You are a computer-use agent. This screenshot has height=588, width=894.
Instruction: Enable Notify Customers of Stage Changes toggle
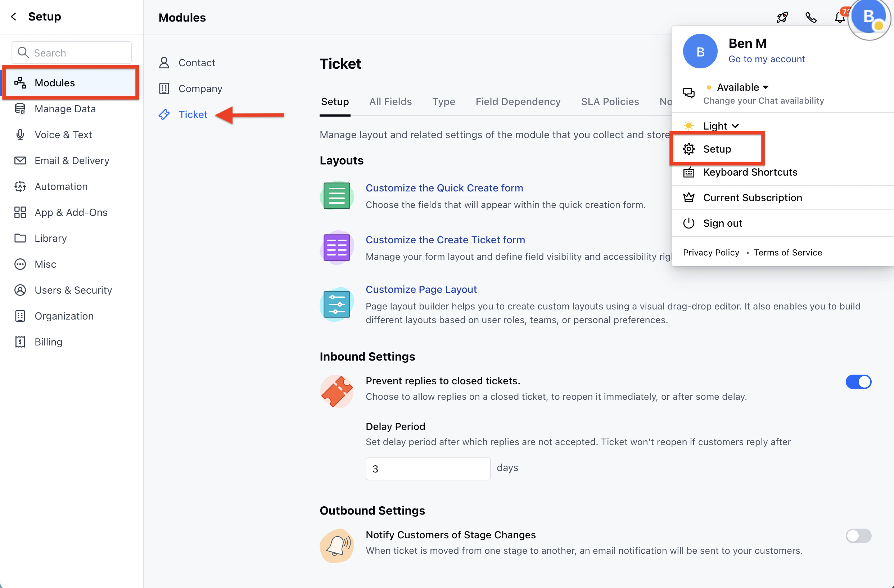858,536
